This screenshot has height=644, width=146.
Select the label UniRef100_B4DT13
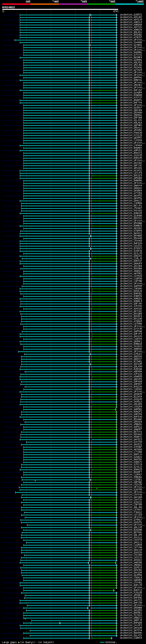tap(131, 590)
